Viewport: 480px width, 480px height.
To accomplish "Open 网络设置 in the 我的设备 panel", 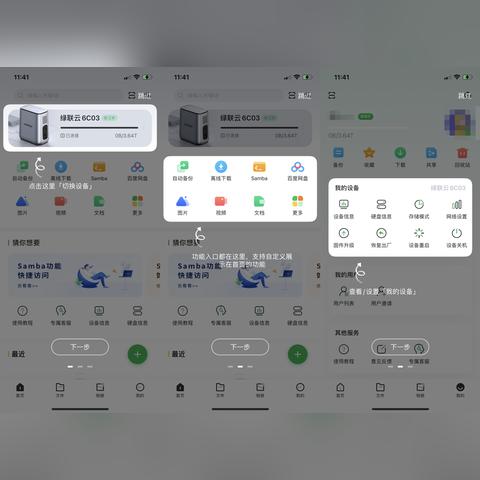I will coord(457,209).
